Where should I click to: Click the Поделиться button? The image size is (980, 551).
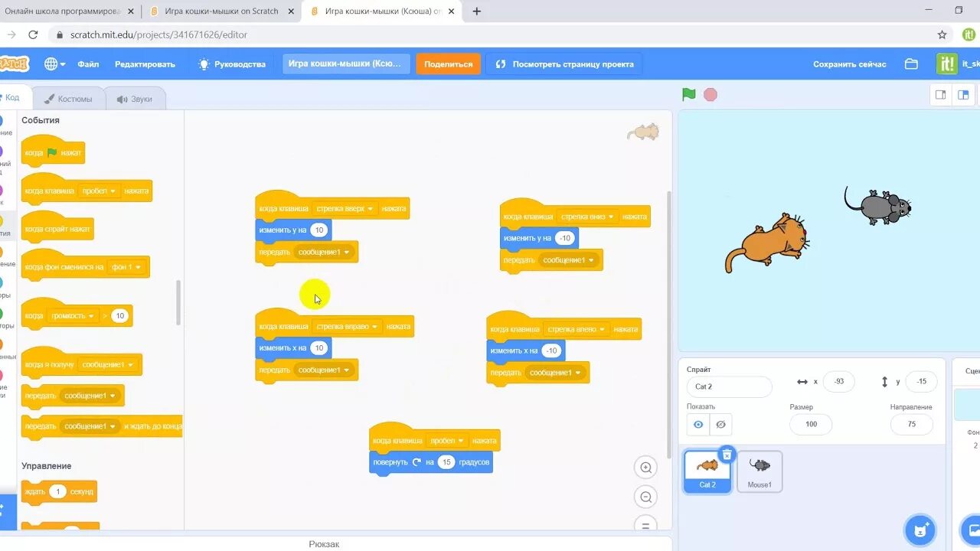[449, 64]
